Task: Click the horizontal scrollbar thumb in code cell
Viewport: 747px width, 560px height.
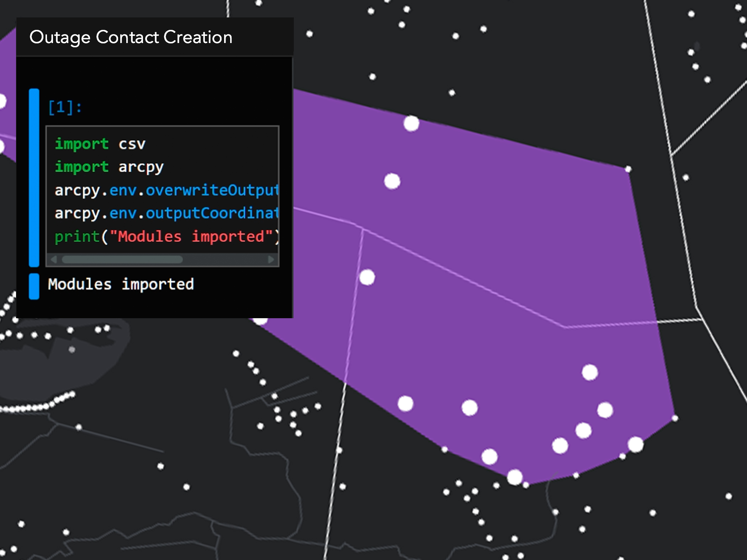Action: point(122,260)
